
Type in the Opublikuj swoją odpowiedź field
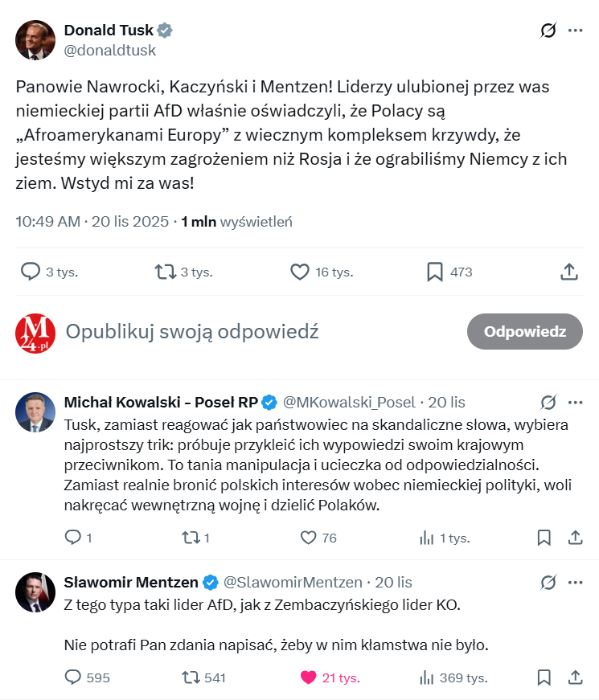tap(241, 331)
